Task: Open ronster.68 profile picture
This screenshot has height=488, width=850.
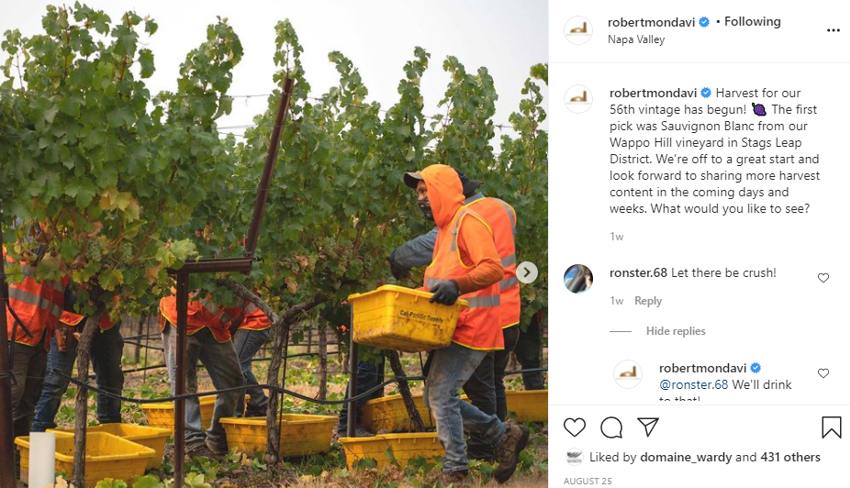Action: point(578,279)
